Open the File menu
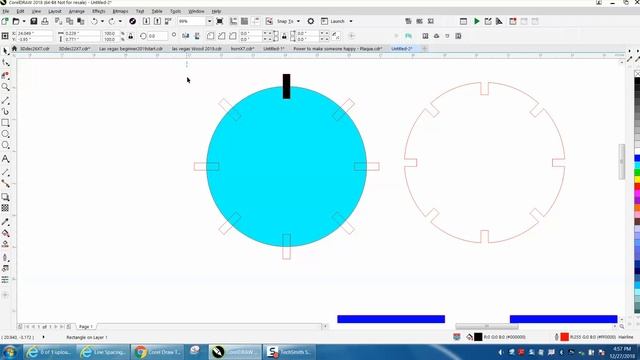Image resolution: width=640 pixels, height=360 pixels. click(6, 11)
